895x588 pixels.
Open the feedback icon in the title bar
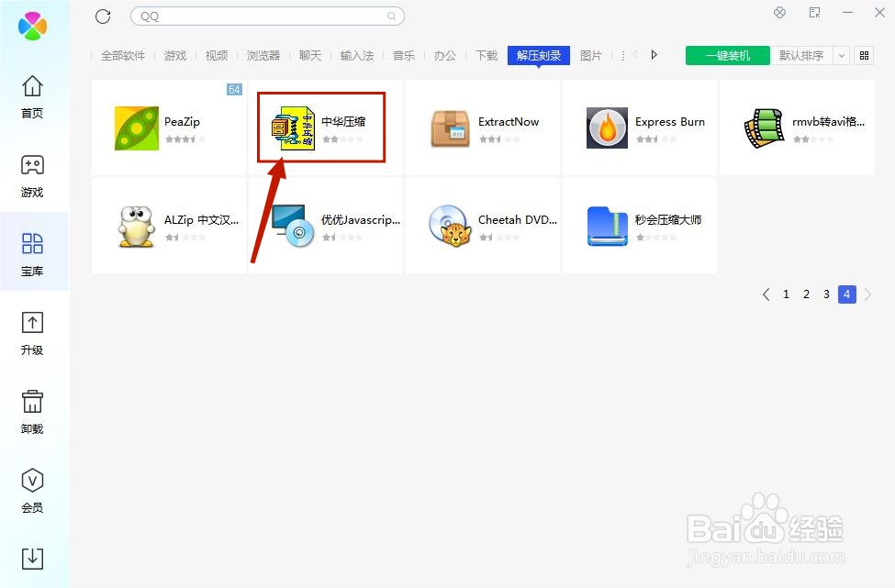(813, 13)
